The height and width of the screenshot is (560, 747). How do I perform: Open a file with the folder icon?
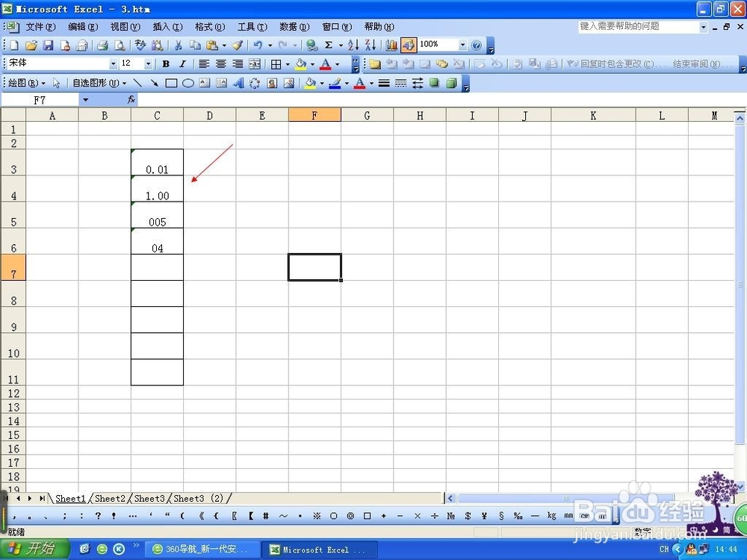(31, 46)
